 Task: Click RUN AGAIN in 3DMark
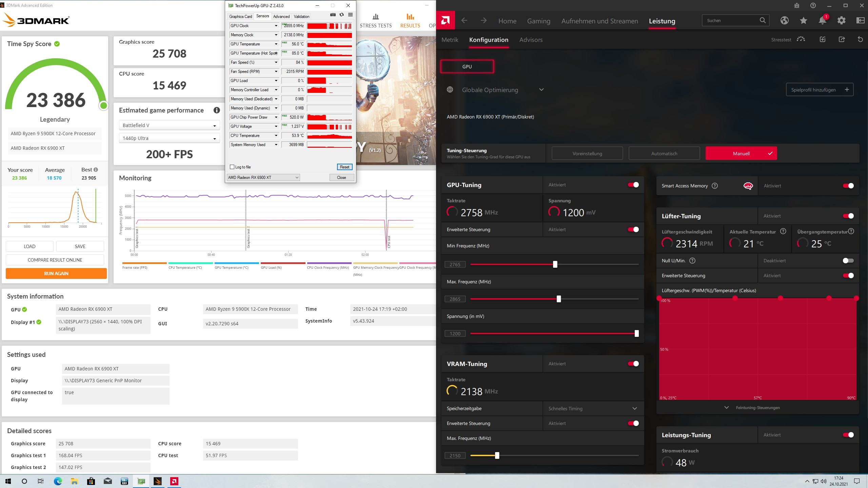tap(56, 273)
